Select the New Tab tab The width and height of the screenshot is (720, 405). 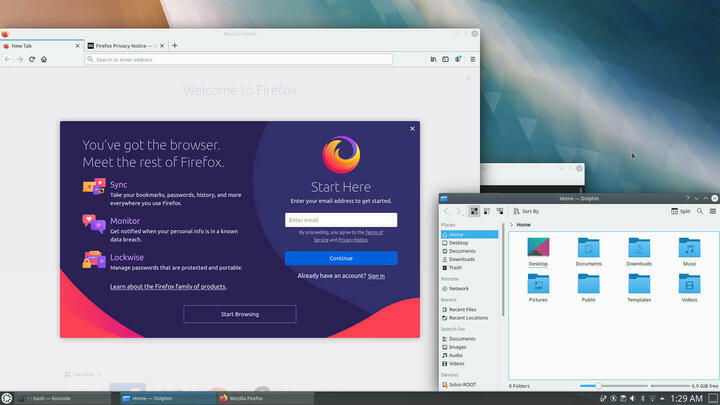point(41,46)
